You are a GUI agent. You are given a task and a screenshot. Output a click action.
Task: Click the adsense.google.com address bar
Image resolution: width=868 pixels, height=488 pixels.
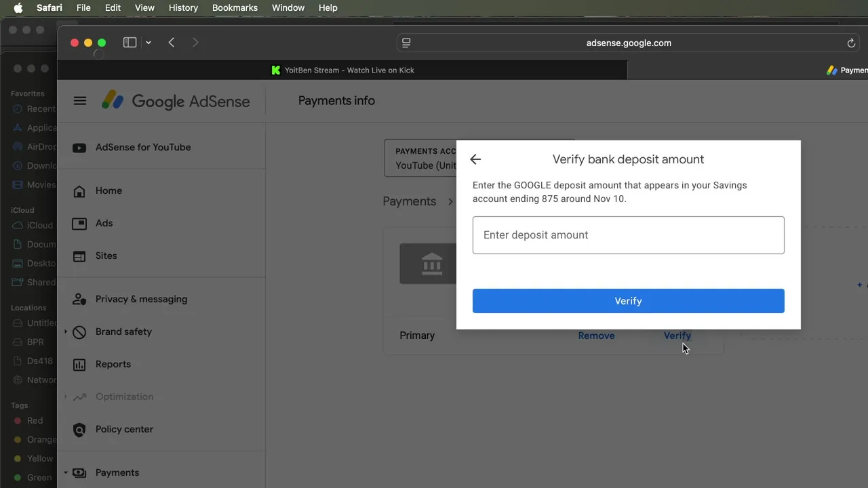point(628,43)
